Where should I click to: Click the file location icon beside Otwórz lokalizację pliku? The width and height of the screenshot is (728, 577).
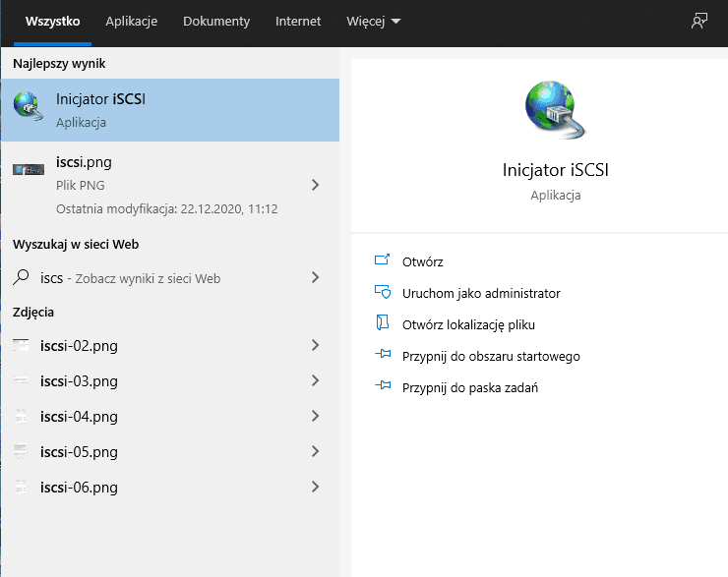tap(382, 322)
